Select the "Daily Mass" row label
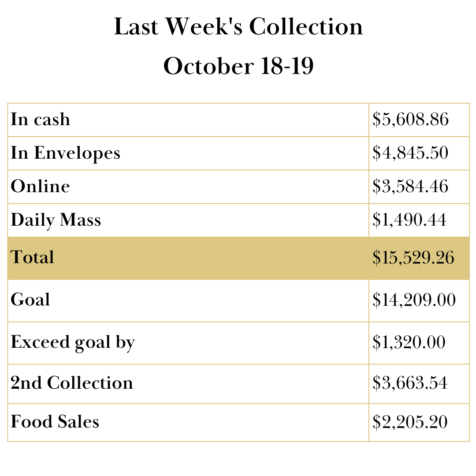The width and height of the screenshot is (476, 476). click(x=56, y=220)
